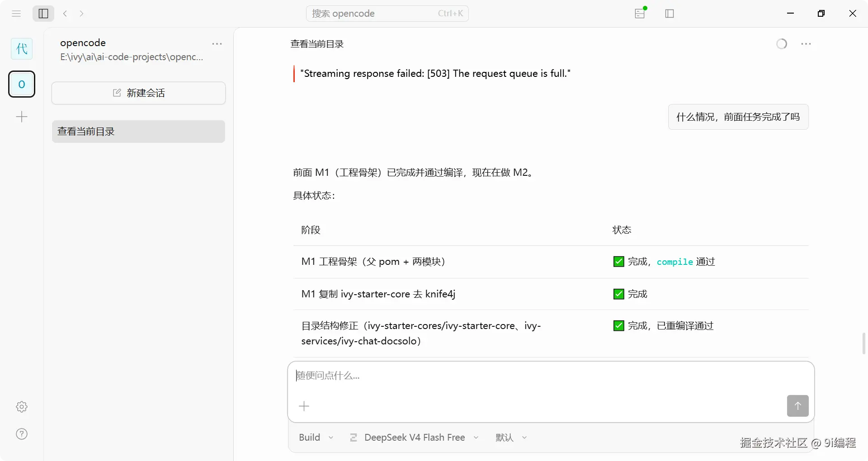The height and width of the screenshot is (461, 868).
Task: Open session options menu (three dots) in header
Action: click(806, 44)
